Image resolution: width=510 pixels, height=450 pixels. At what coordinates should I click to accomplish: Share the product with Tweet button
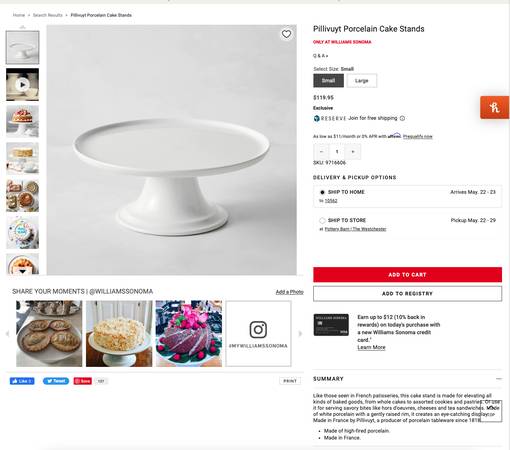56,381
